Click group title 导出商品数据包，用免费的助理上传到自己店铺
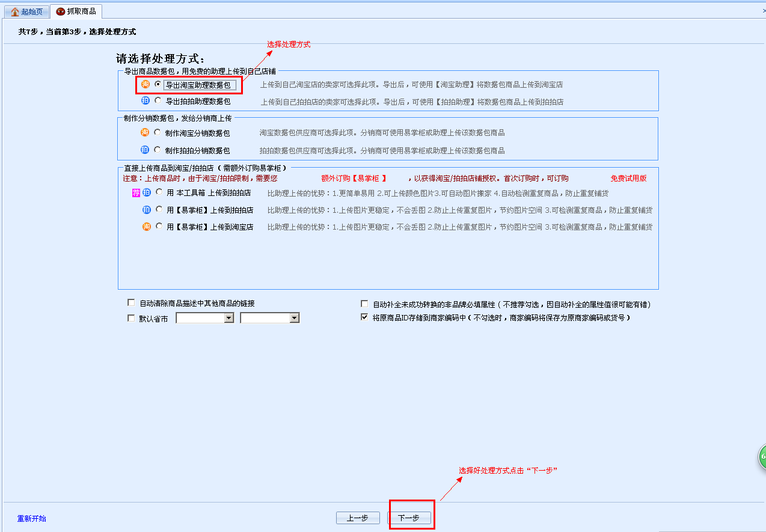766x532 pixels. tap(200, 71)
